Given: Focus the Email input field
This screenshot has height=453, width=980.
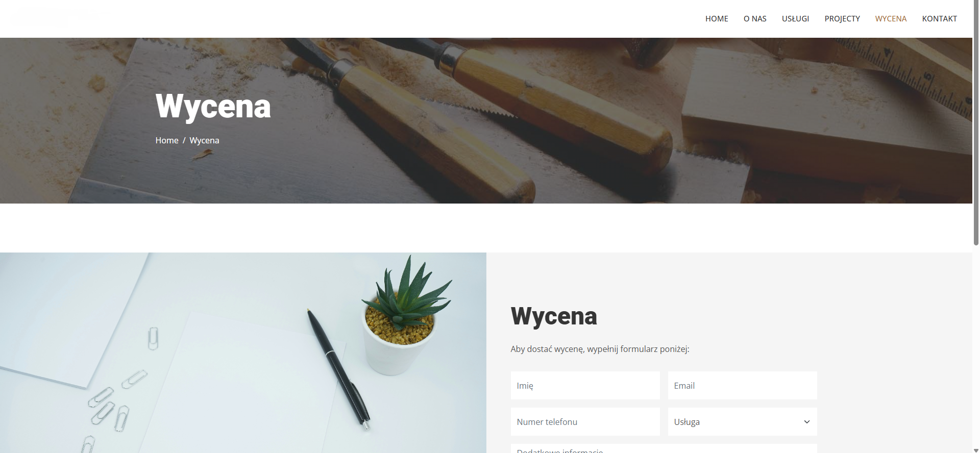Looking at the screenshot, I should [742, 386].
